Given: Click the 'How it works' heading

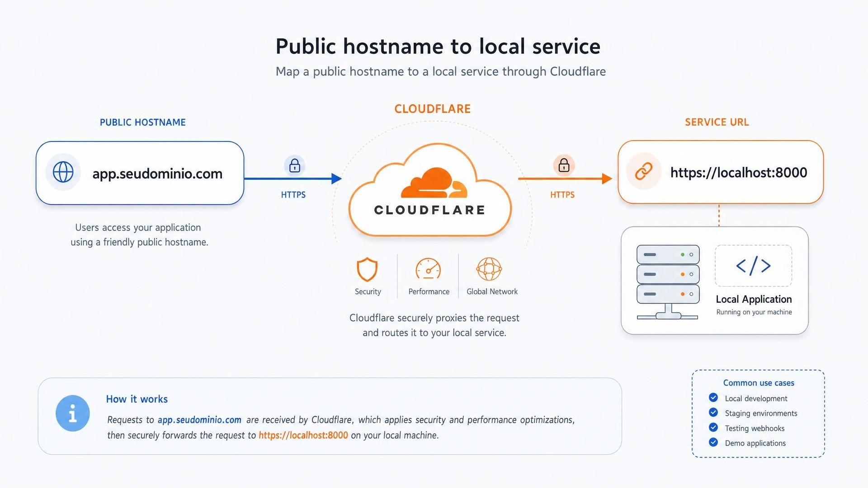Looking at the screenshot, I should tap(137, 399).
